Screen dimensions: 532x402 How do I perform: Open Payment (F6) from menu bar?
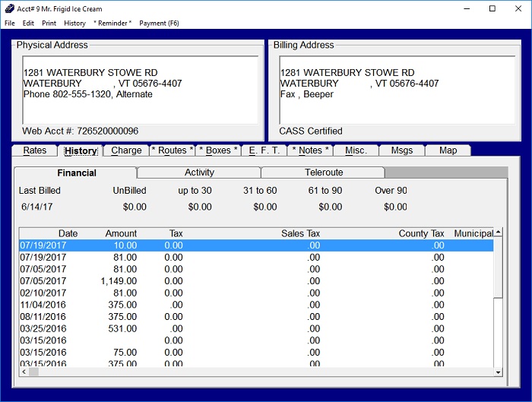pos(159,24)
